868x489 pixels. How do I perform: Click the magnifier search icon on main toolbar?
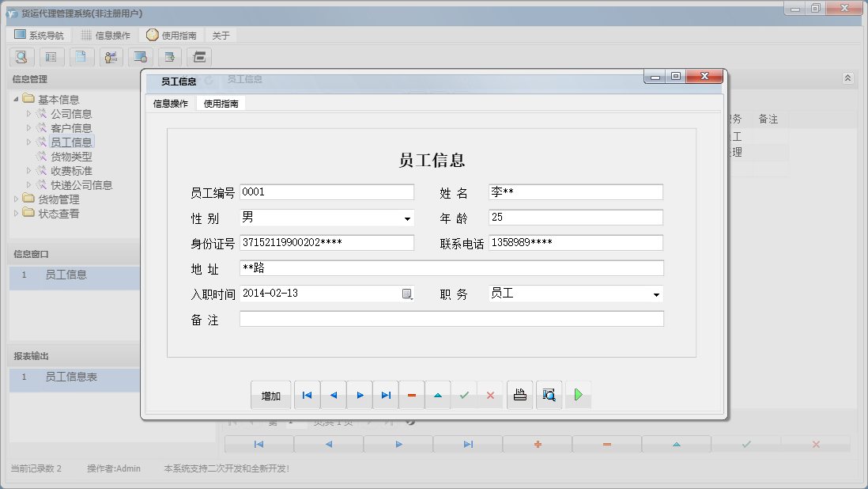pos(21,57)
